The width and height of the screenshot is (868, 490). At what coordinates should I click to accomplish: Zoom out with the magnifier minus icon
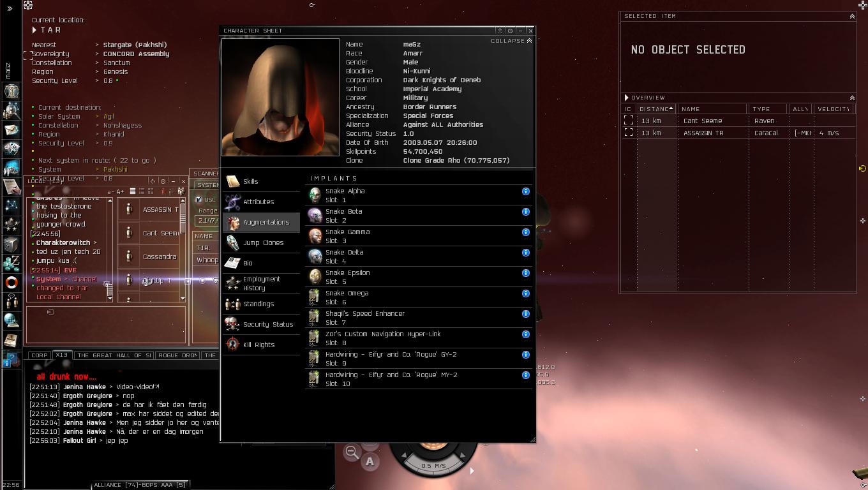[x=352, y=452]
